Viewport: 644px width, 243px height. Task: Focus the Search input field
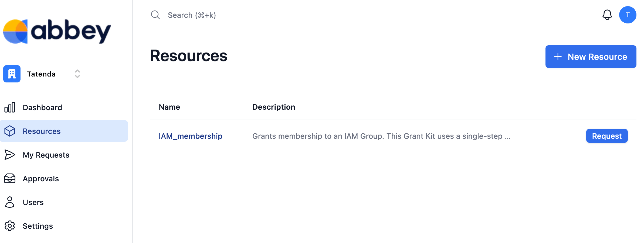click(372, 15)
